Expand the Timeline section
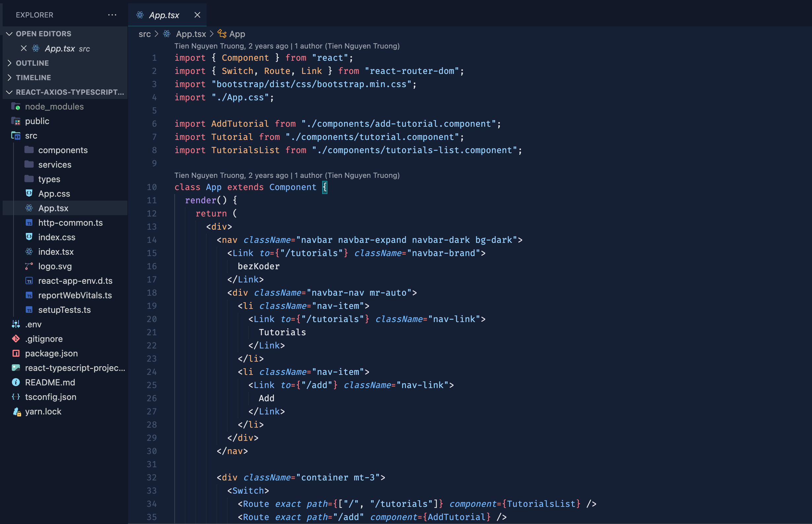The height and width of the screenshot is (524, 812). click(x=10, y=78)
